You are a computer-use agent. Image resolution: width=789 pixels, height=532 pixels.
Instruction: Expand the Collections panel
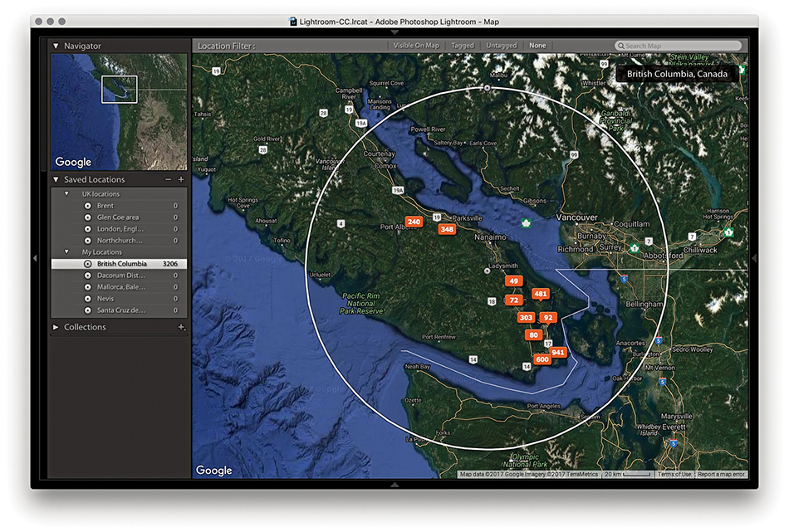click(56, 327)
